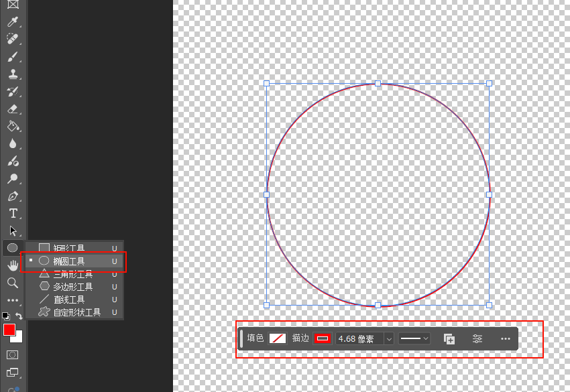
Task: Select the Type tool
Action: click(x=13, y=214)
